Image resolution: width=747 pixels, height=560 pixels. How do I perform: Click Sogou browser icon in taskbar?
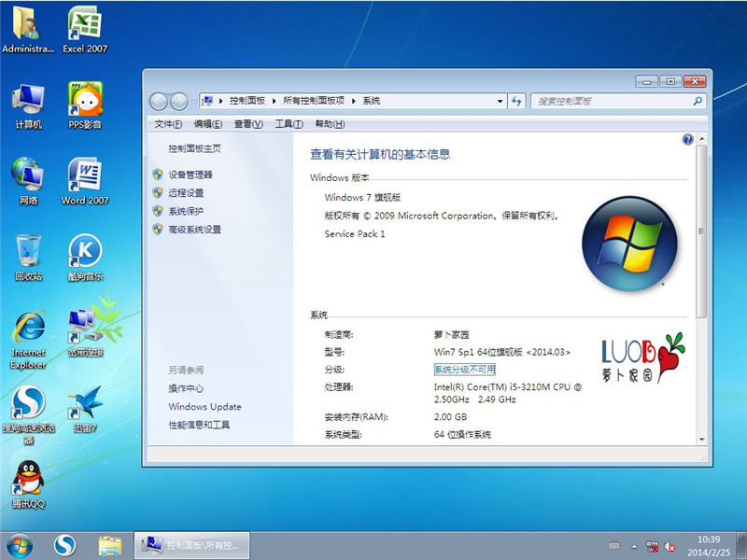[64, 546]
